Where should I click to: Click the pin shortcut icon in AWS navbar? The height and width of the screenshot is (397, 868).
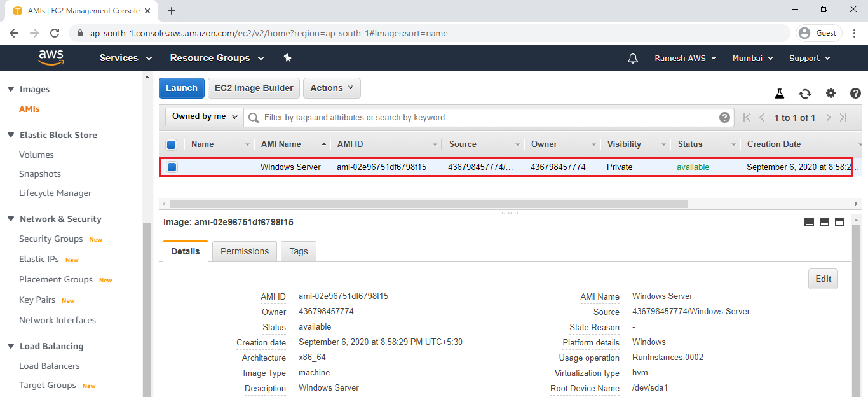[x=287, y=58]
